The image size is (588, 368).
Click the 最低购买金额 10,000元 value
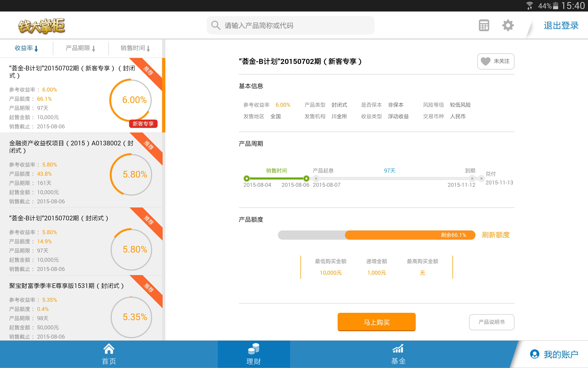(x=331, y=273)
